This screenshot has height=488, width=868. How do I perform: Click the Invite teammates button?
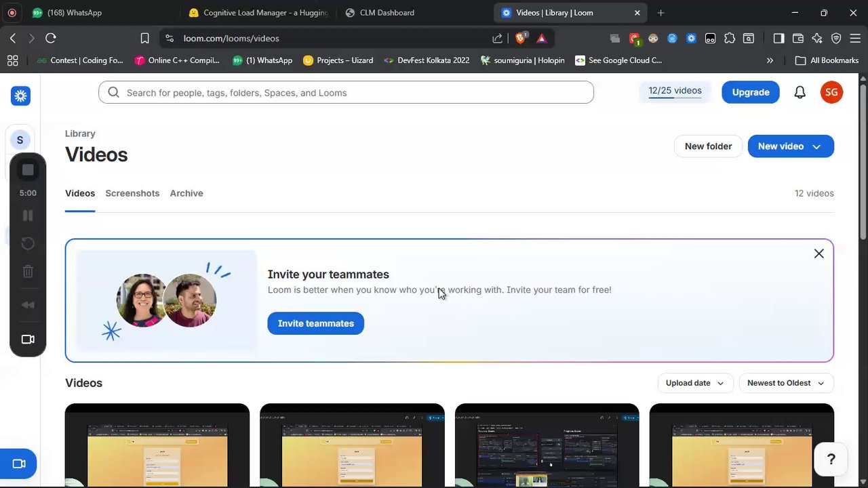[x=316, y=323]
